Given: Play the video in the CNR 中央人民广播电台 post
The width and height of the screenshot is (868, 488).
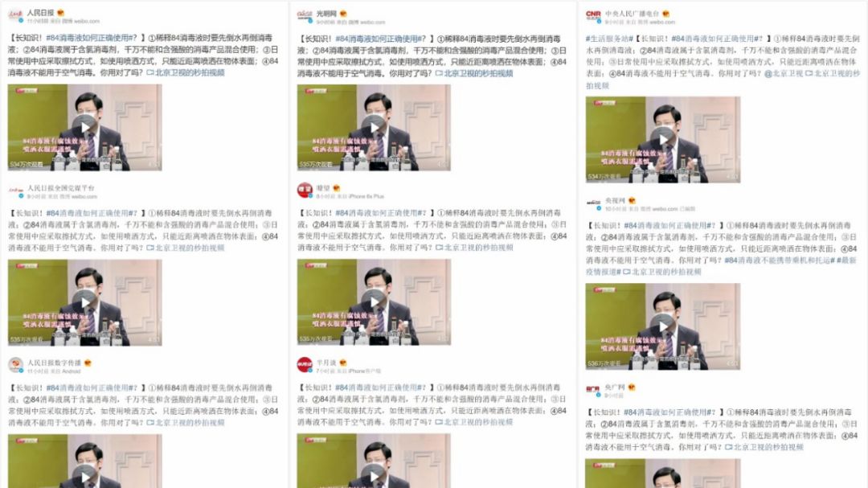Looking at the screenshot, I should (x=662, y=139).
